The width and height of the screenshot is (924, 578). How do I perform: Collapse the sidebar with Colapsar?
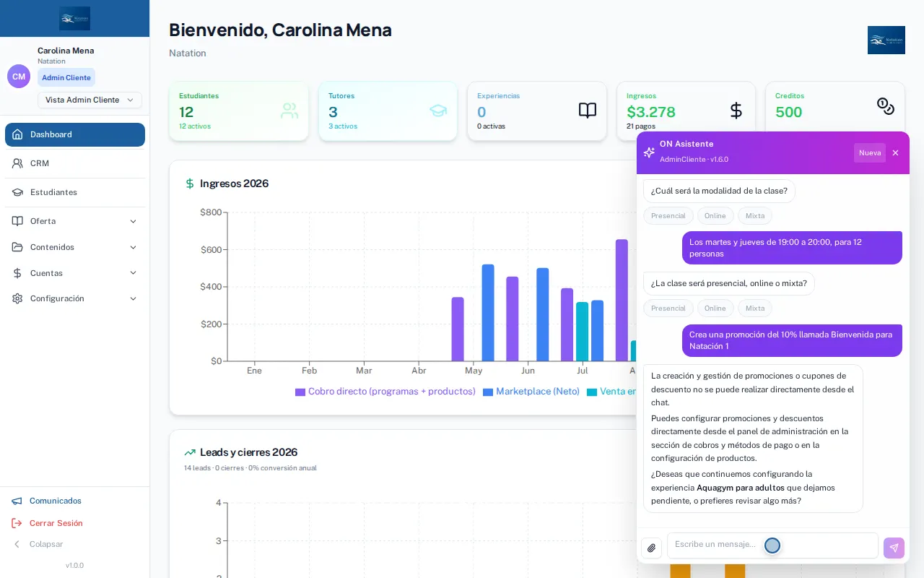click(x=38, y=544)
